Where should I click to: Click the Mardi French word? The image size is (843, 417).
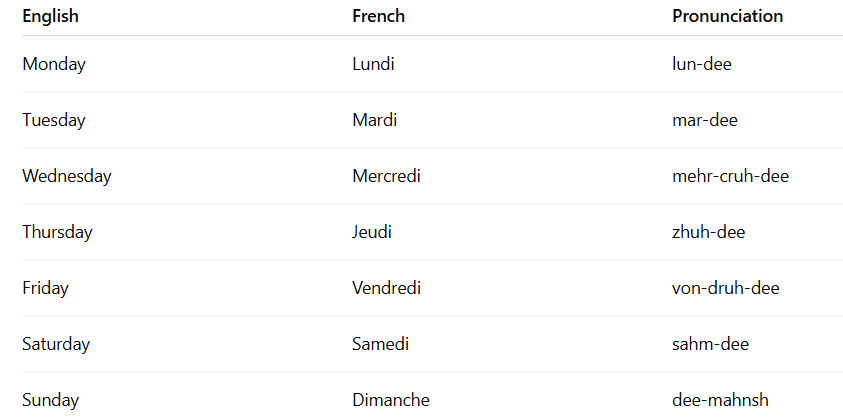point(375,120)
